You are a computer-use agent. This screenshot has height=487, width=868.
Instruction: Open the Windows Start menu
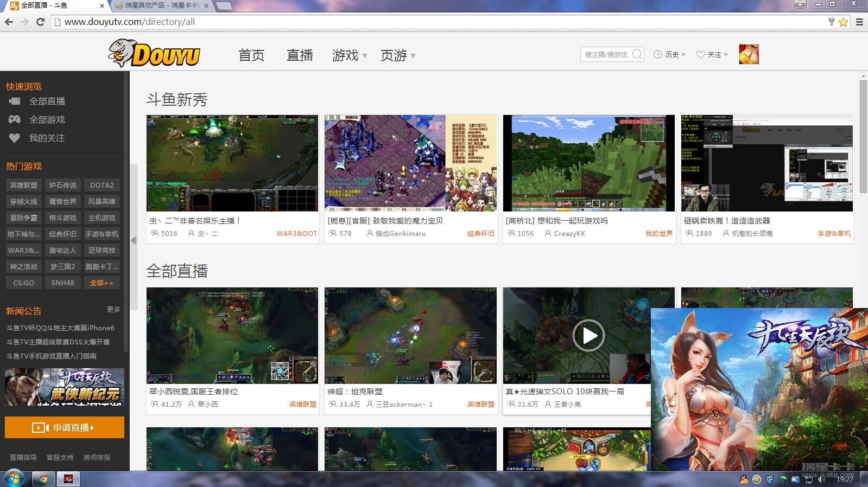[13, 478]
